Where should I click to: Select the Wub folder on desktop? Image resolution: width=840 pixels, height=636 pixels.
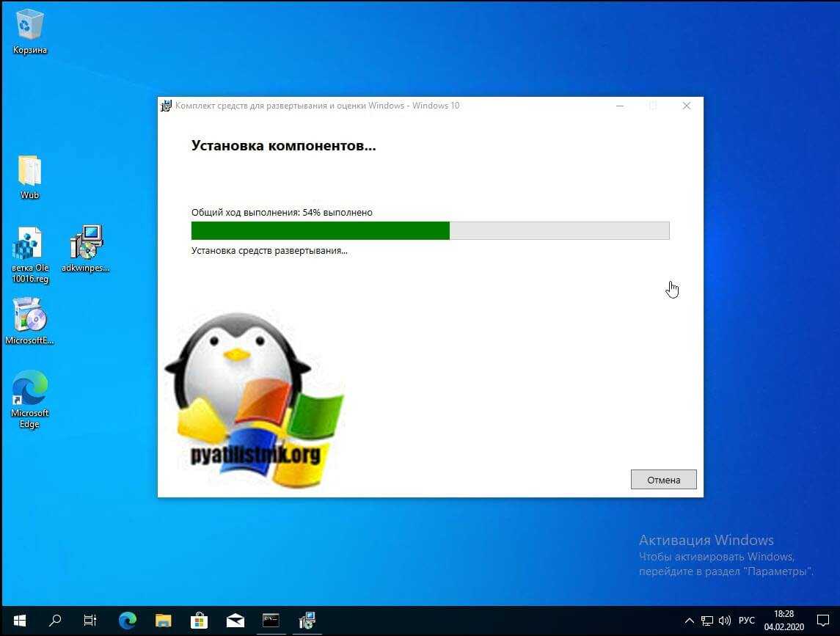tap(29, 177)
